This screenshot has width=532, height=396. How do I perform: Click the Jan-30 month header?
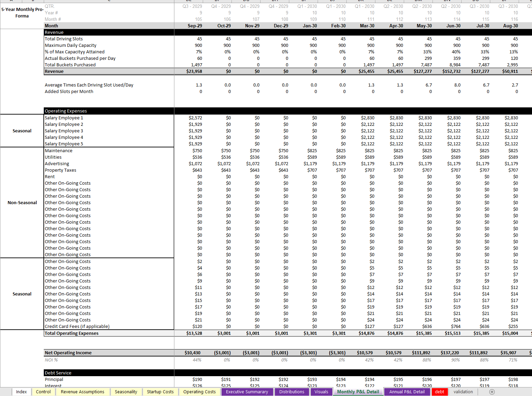click(x=310, y=26)
